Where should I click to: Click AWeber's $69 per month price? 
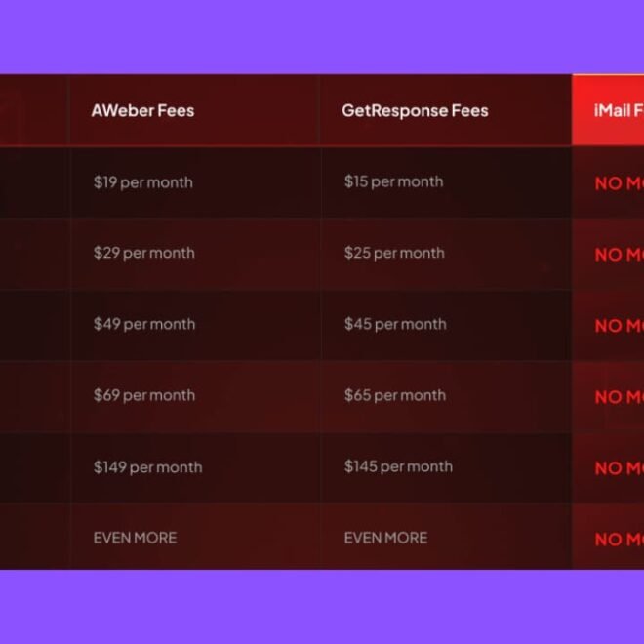pos(144,396)
